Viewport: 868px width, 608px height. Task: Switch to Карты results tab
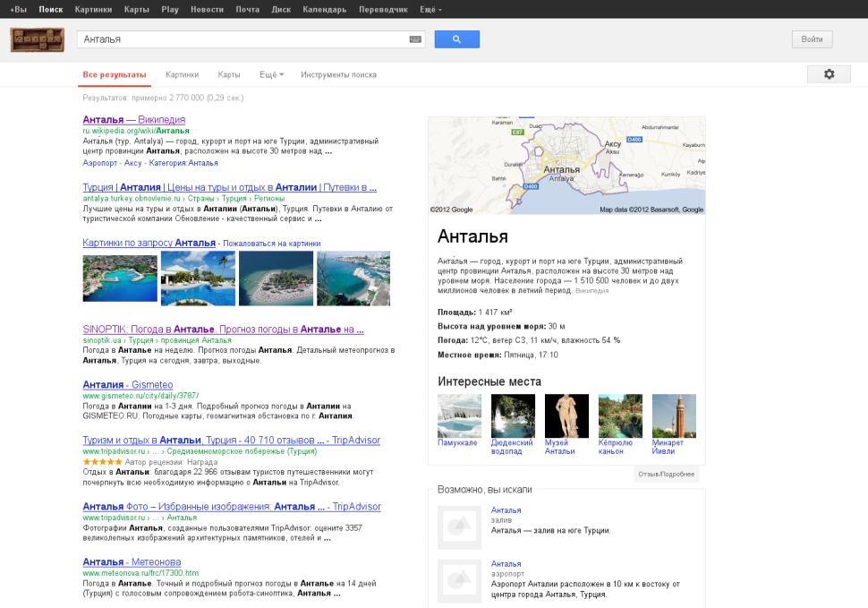pyautogui.click(x=228, y=74)
